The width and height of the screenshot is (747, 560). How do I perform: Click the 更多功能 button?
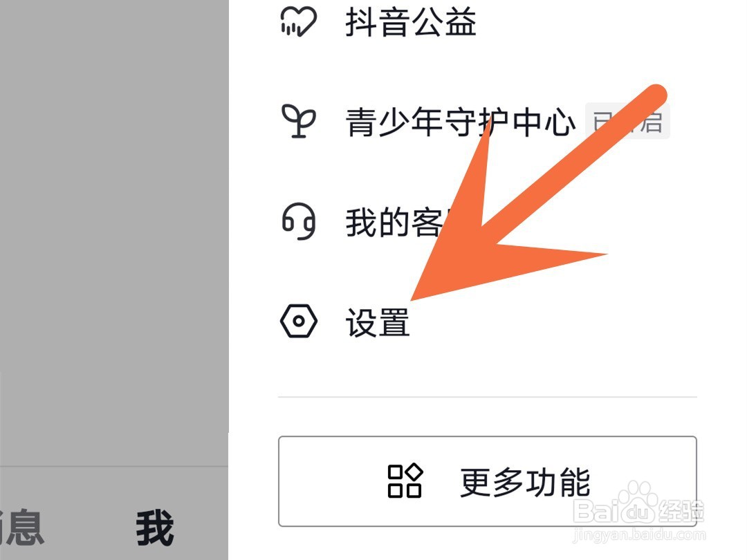(x=488, y=481)
